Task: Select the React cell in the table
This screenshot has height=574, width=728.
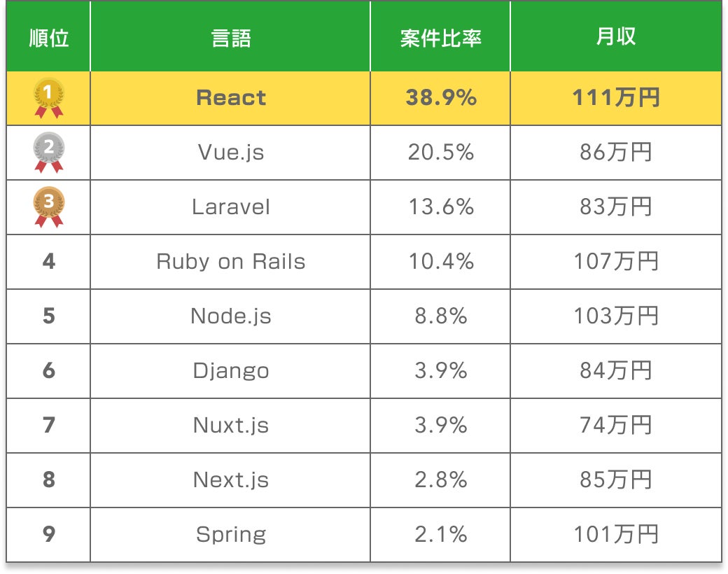Action: coord(230,98)
